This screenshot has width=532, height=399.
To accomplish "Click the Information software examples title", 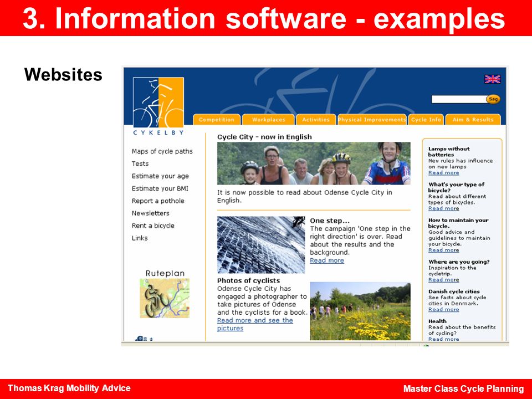I will coord(264,18).
